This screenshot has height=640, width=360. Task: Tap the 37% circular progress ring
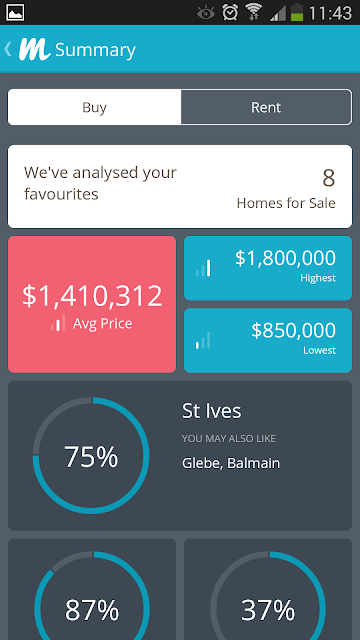[x=268, y=596]
